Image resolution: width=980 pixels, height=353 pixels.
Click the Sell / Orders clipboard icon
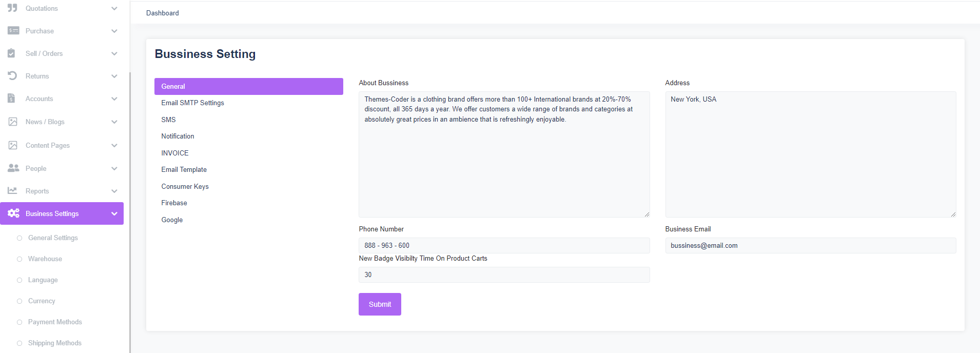click(x=12, y=53)
